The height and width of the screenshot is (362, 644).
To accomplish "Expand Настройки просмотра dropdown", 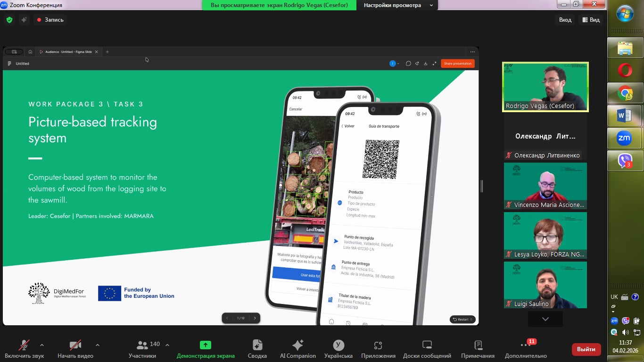I will click(x=398, y=5).
